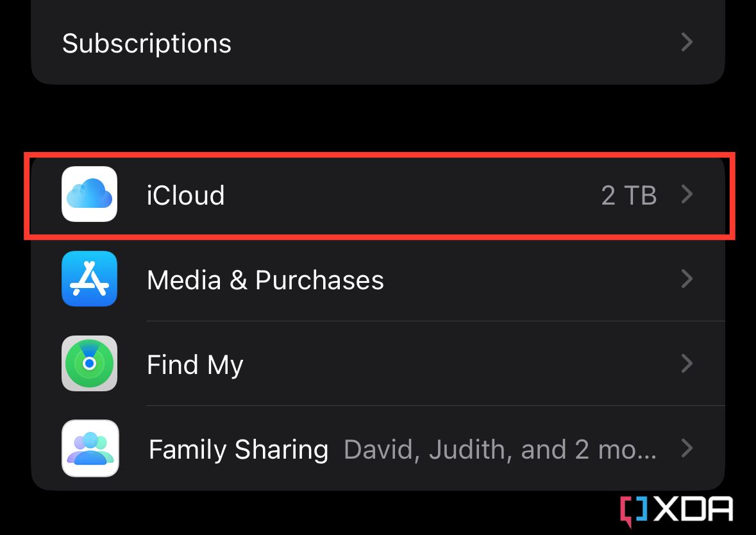Open the Media & Purchases label
This screenshot has height=535, width=756.
(265, 280)
